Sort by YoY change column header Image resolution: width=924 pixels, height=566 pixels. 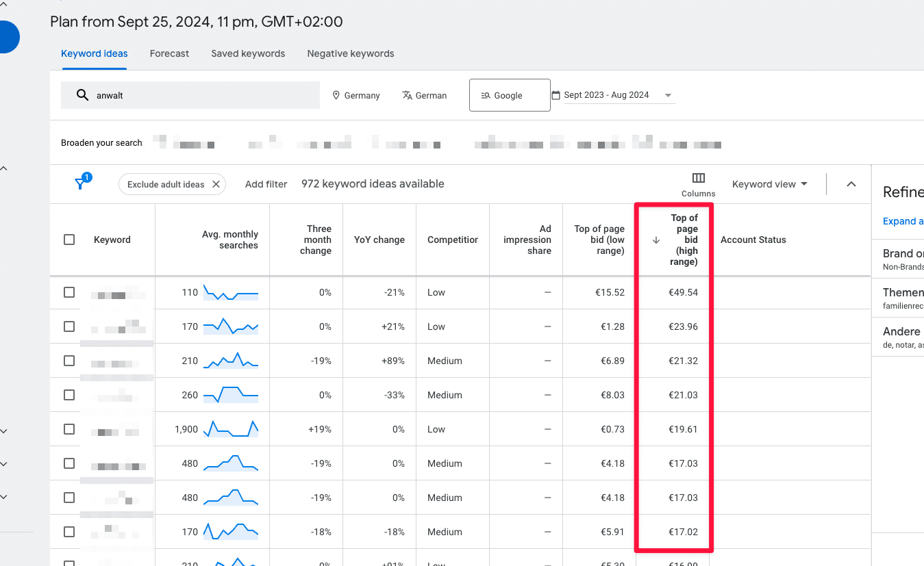379,240
